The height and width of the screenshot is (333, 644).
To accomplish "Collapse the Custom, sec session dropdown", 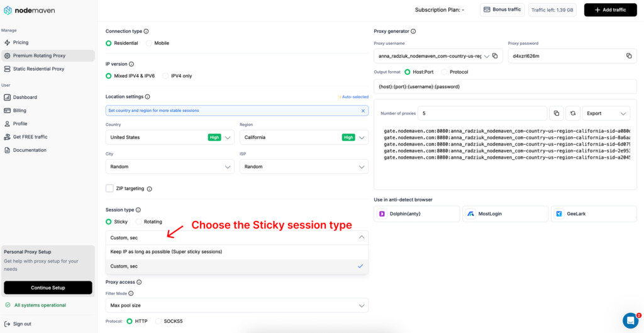I will [x=237, y=237].
